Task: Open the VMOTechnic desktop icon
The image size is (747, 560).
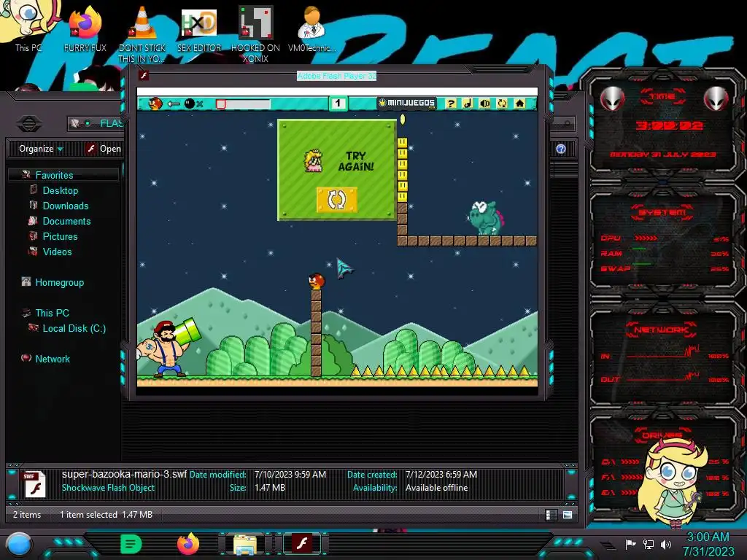Action: pyautogui.click(x=312, y=29)
